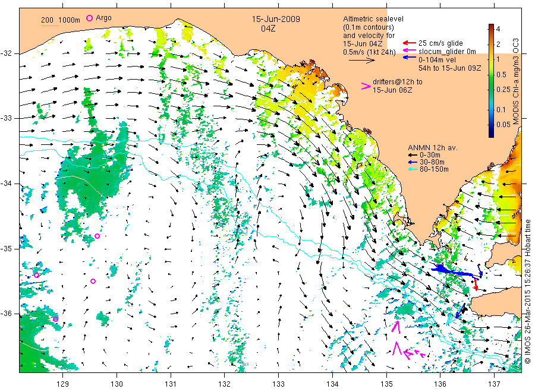Screen dimensions: 535x392
Task: Click the '-34' latitude axis label
Action: 6,184
